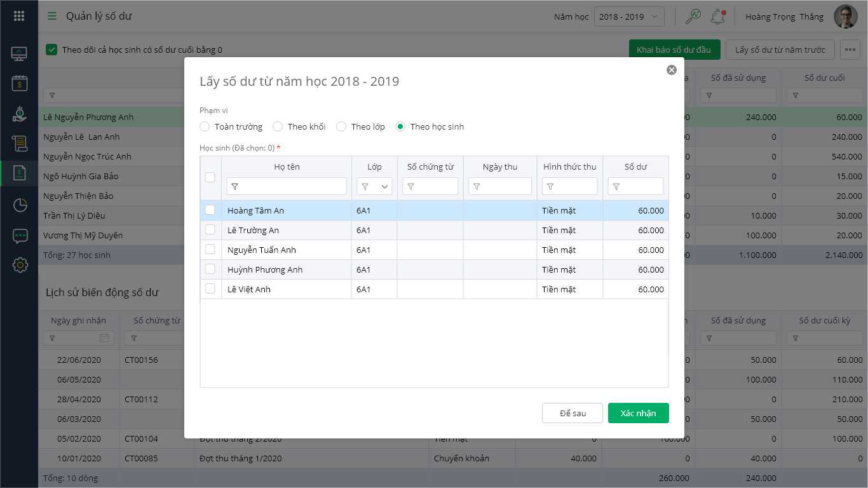Close the dialog with the X icon
The height and width of the screenshot is (488, 868).
tap(671, 70)
